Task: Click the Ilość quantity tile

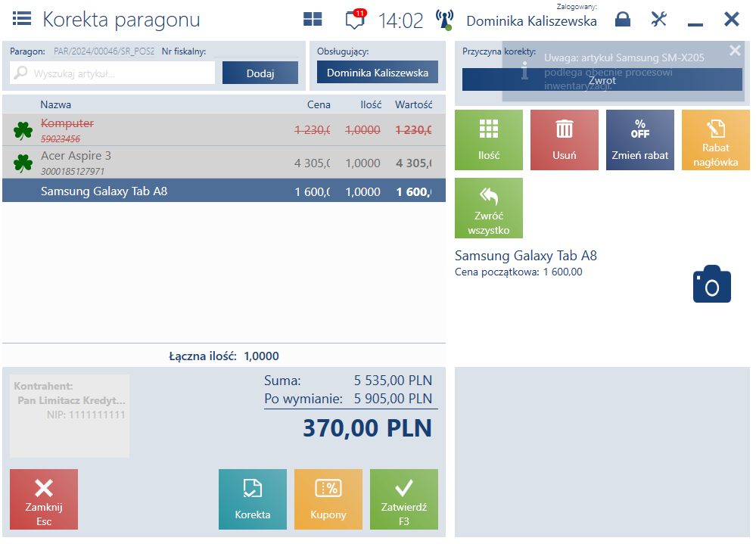Action: 488,140
